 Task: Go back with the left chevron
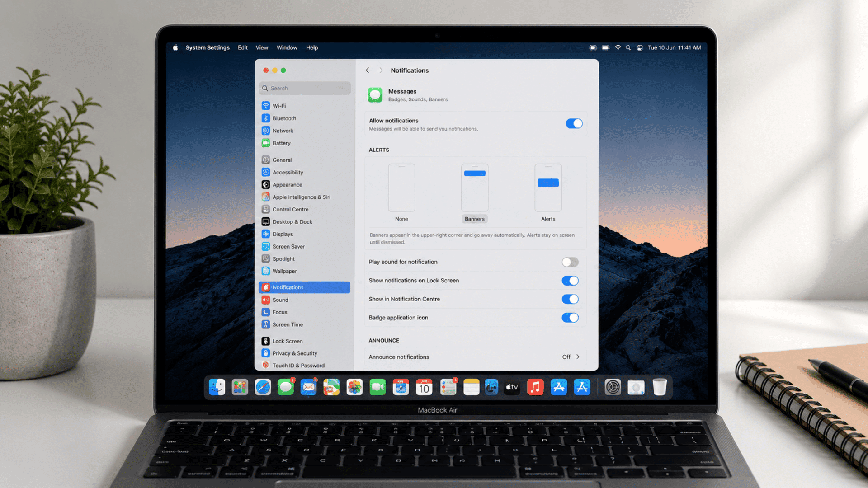pos(368,70)
